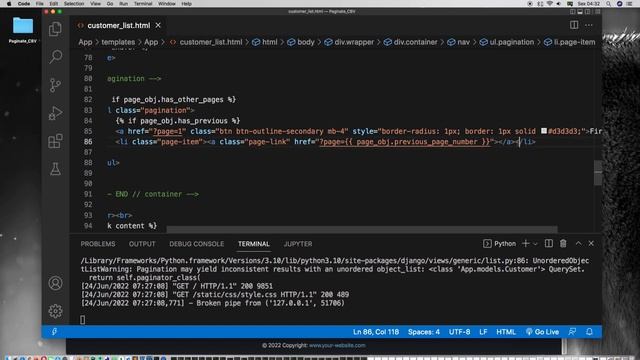Open www.your-website.com link in browser behind

pyautogui.click(x=337, y=345)
